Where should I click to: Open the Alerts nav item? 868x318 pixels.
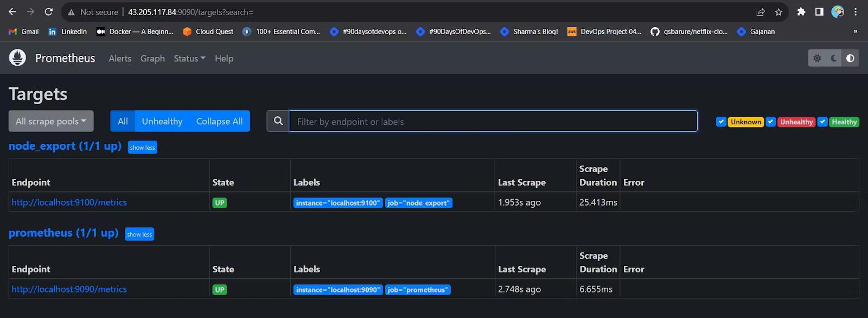120,58
